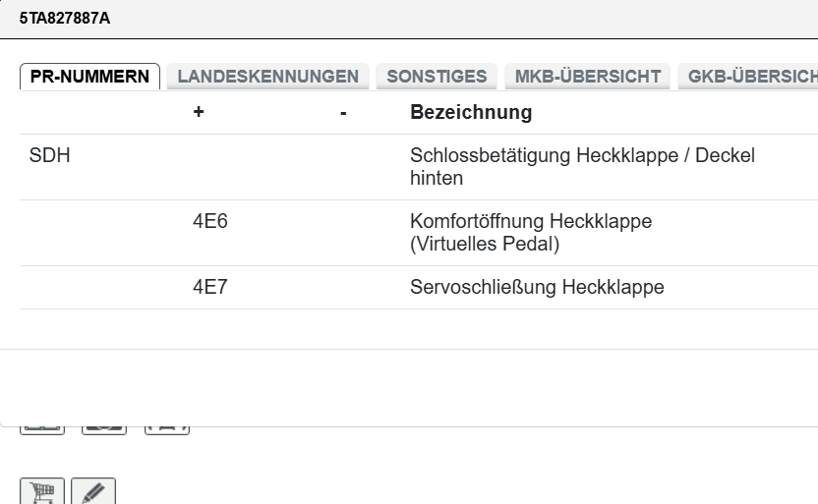Viewport: 818px width, 504px height.
Task: Click Komfortöffnung Heckklappe (Virtuelles Pedal) entry
Action: pyautogui.click(x=531, y=233)
